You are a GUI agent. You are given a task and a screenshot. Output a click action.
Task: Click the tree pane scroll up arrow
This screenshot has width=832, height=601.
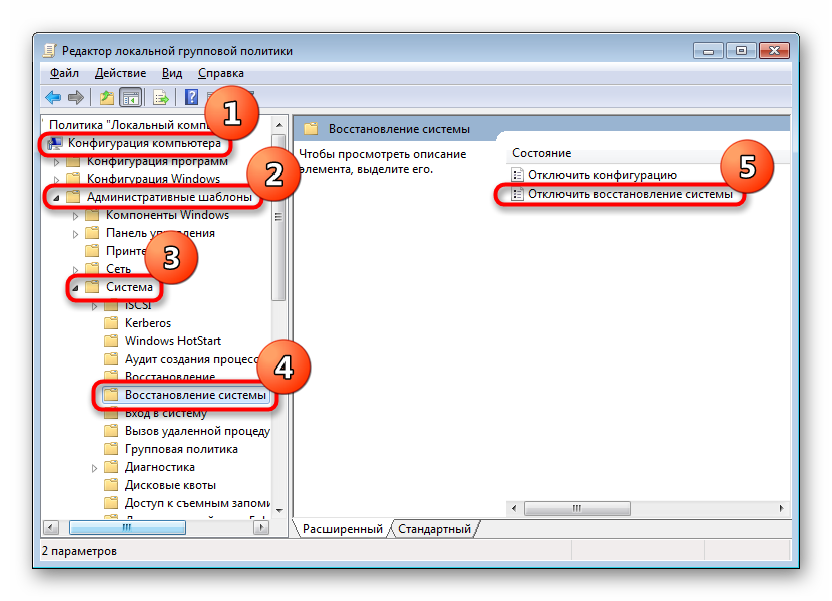pyautogui.click(x=279, y=125)
